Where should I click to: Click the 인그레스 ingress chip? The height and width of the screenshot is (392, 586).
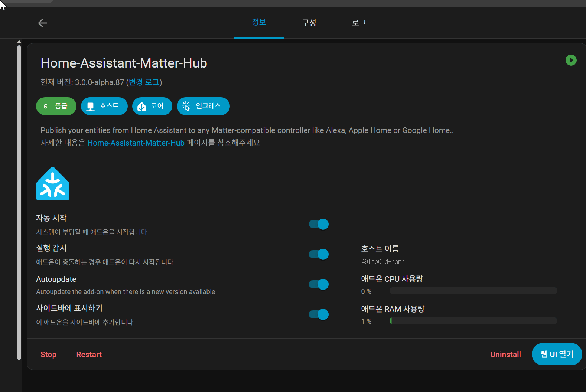pos(203,106)
